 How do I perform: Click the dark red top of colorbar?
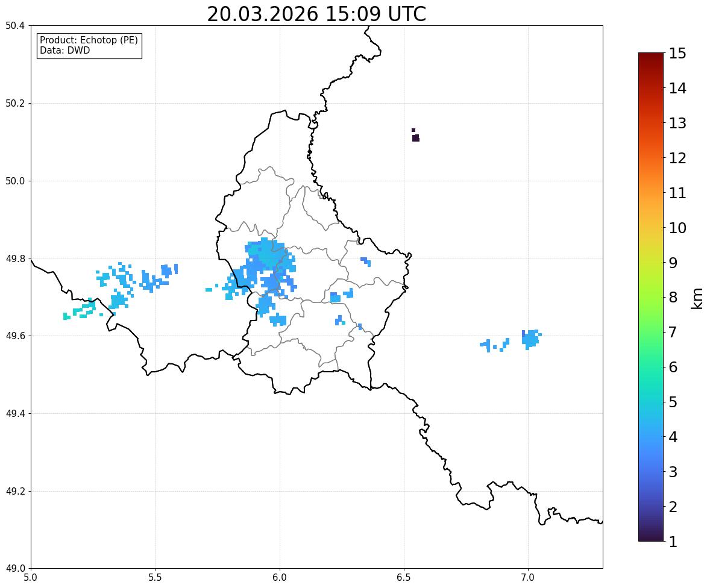coord(651,57)
